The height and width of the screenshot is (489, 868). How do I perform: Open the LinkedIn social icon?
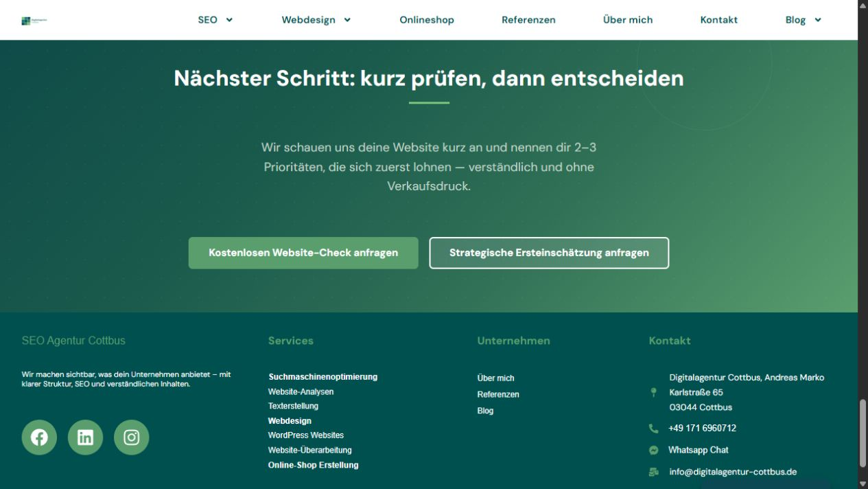coord(85,437)
